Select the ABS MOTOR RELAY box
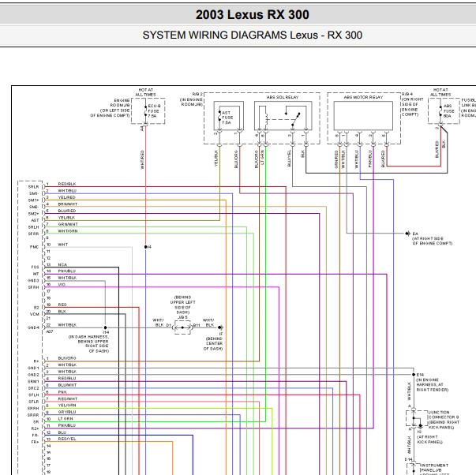This screenshot has width=476, height=475. [363, 116]
